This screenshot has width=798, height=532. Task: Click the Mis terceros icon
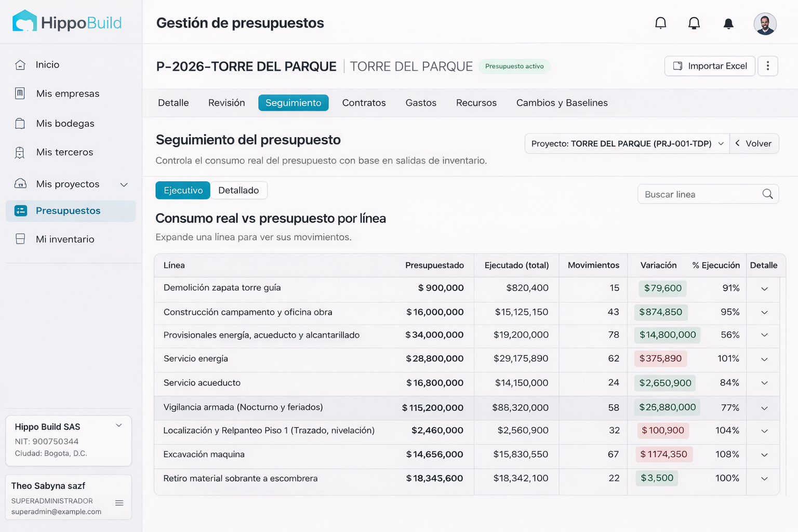[20, 153]
